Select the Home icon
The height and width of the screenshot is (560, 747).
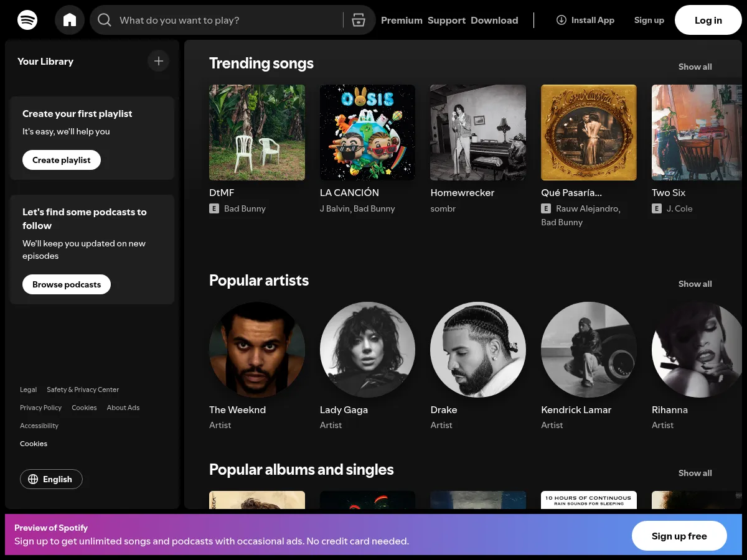[70, 19]
